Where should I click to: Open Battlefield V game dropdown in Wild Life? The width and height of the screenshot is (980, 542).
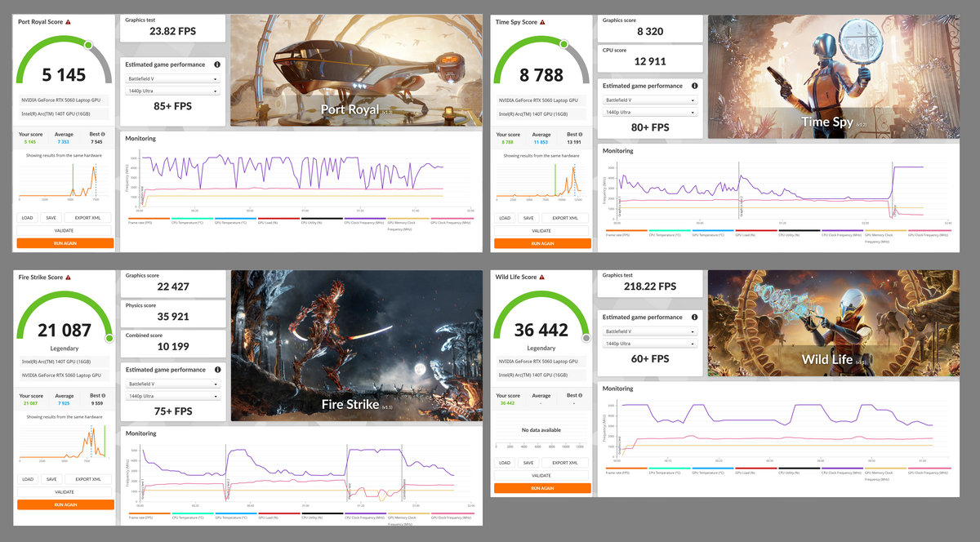(x=650, y=332)
